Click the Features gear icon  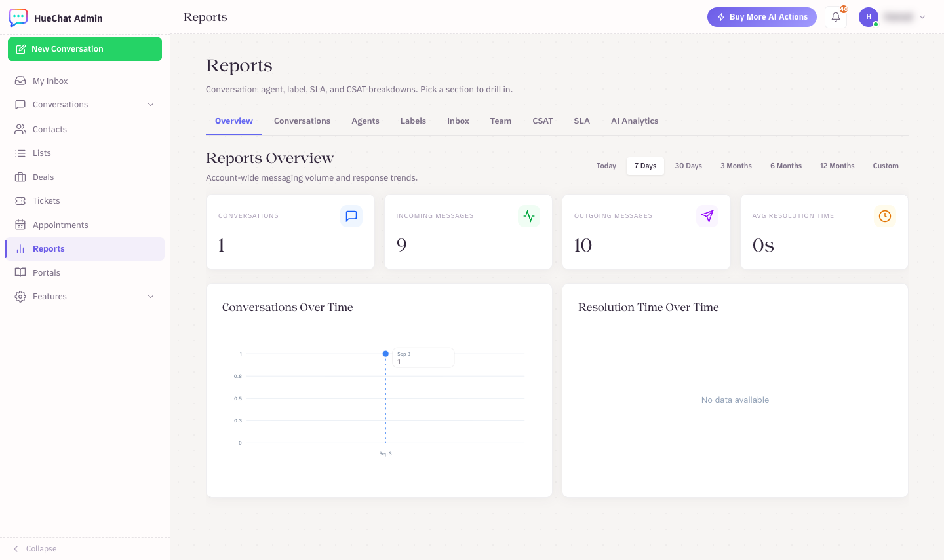(20, 297)
